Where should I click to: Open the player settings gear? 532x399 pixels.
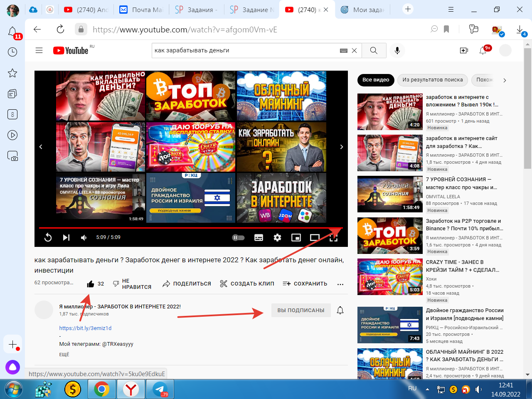277,237
